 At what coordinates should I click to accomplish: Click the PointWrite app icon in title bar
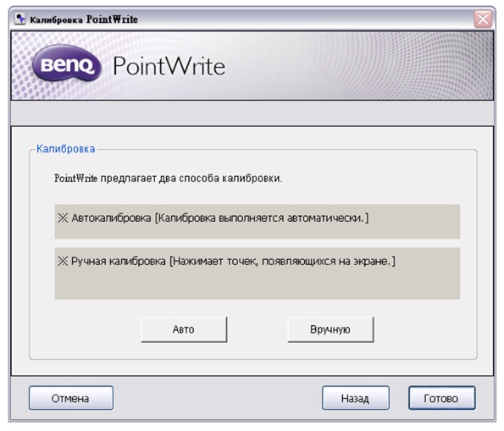tap(20, 19)
